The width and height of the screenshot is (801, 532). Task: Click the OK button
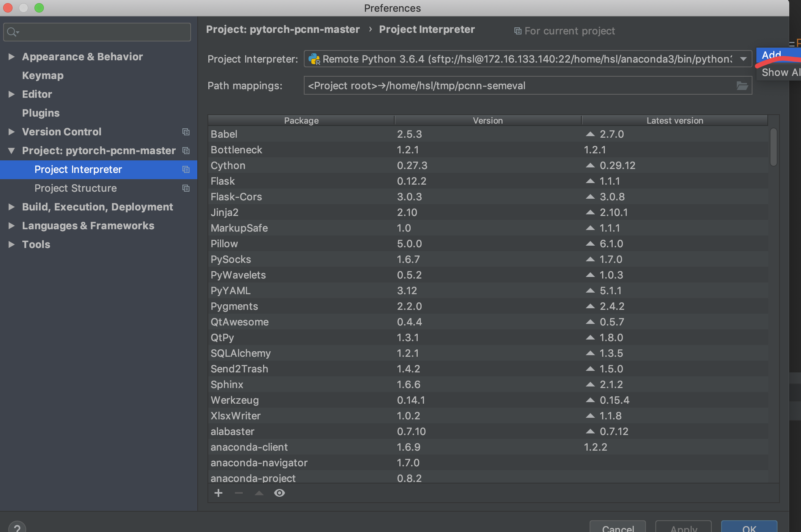coord(749,527)
